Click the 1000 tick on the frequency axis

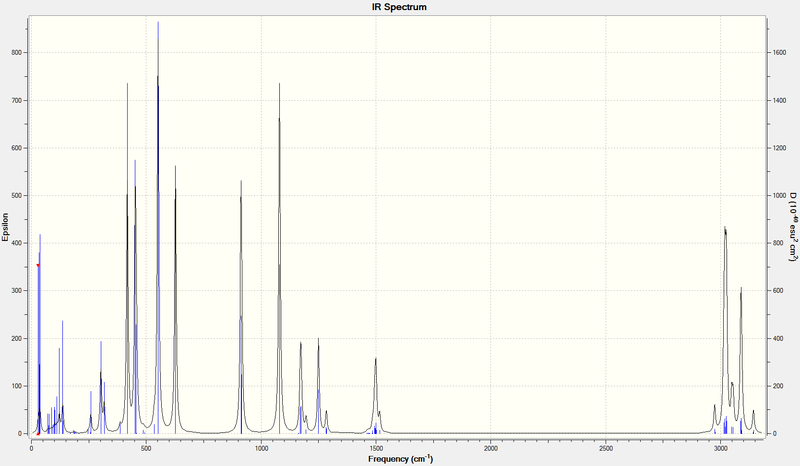261,449
